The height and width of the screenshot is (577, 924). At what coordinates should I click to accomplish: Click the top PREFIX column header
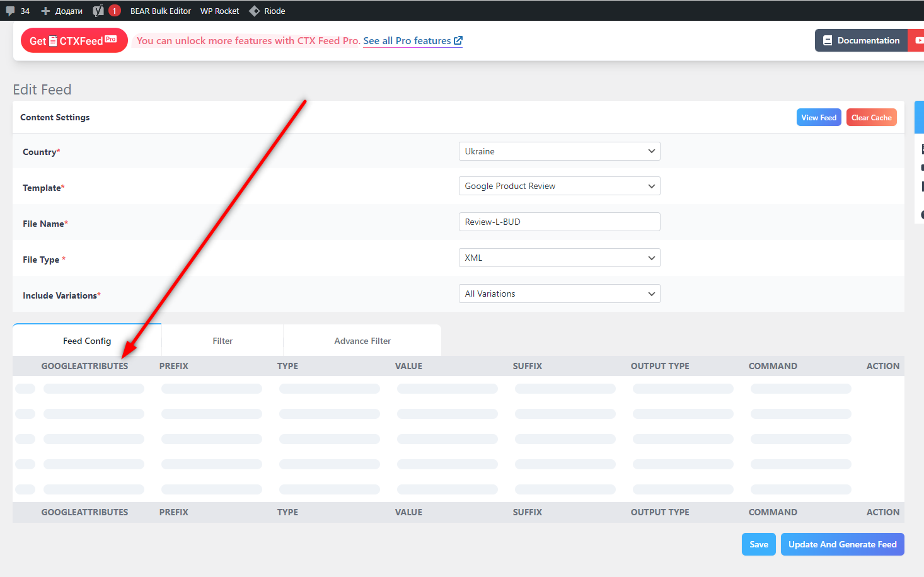pyautogui.click(x=174, y=366)
